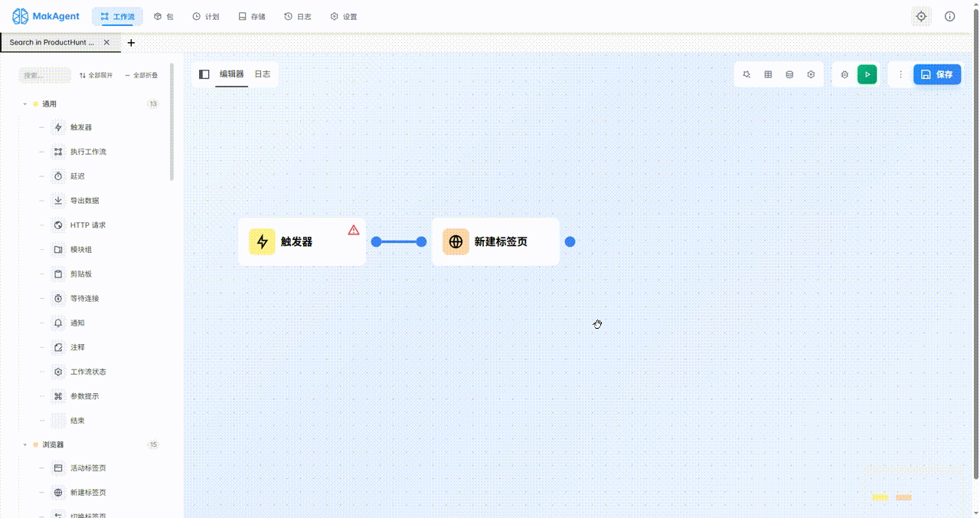Toggle the sidebar panel icon beside 编辑器
This screenshot has width=980, height=518.
(x=204, y=74)
